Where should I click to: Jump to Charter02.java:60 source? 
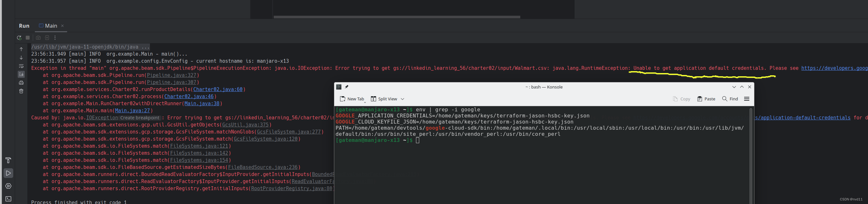[218, 89]
